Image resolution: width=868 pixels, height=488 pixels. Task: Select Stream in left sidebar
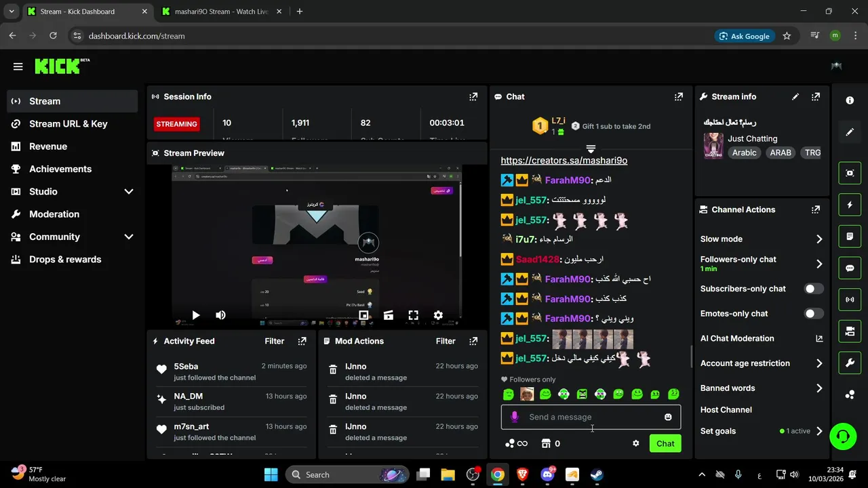(73, 101)
